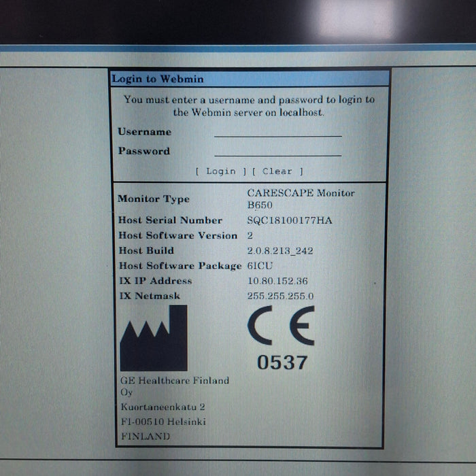Click the CE mark symbol

pos(281,326)
